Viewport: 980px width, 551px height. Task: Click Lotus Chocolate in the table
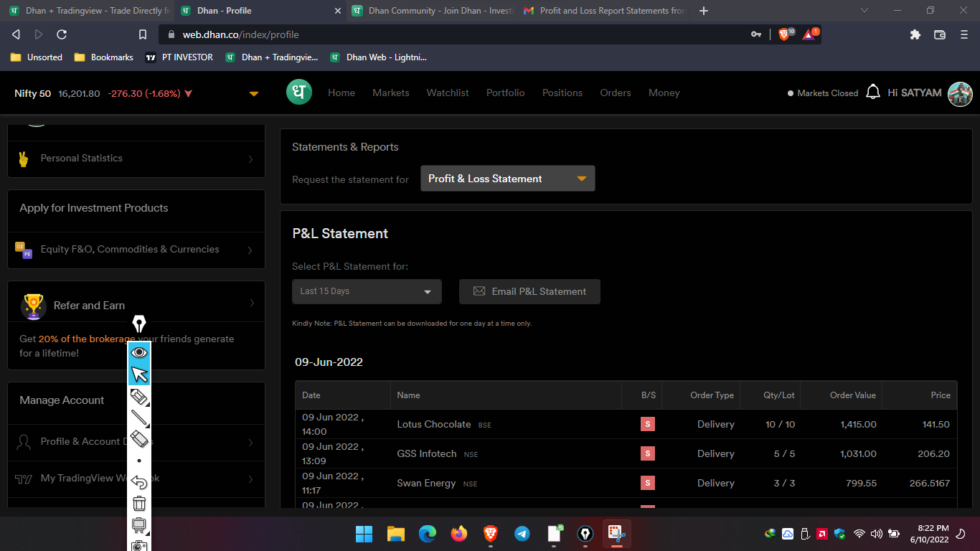[x=434, y=424]
